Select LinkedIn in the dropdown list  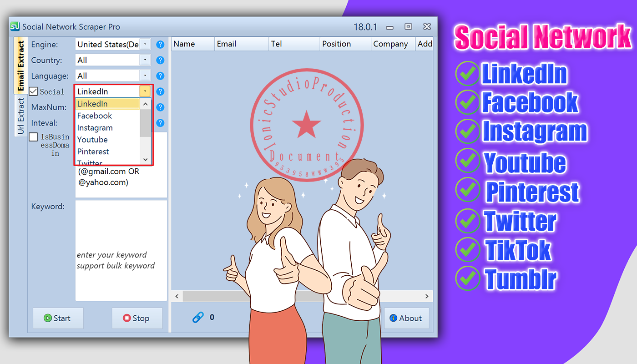(x=107, y=104)
